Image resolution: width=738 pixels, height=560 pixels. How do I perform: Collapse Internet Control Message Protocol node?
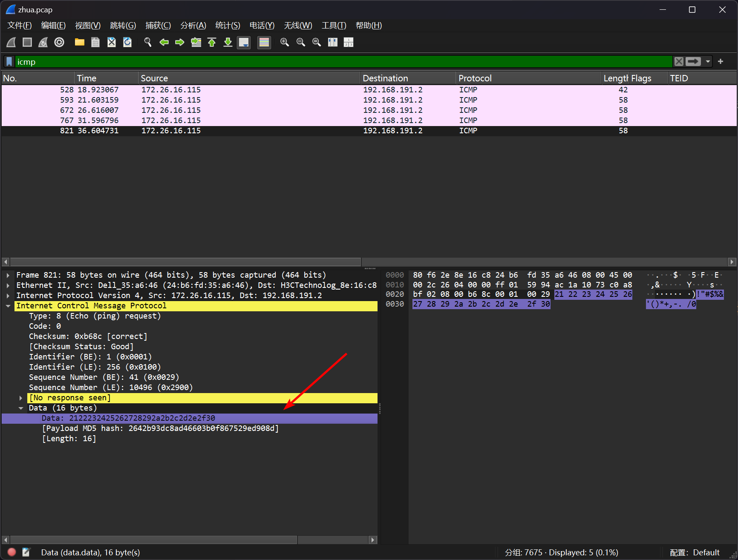[8, 306]
